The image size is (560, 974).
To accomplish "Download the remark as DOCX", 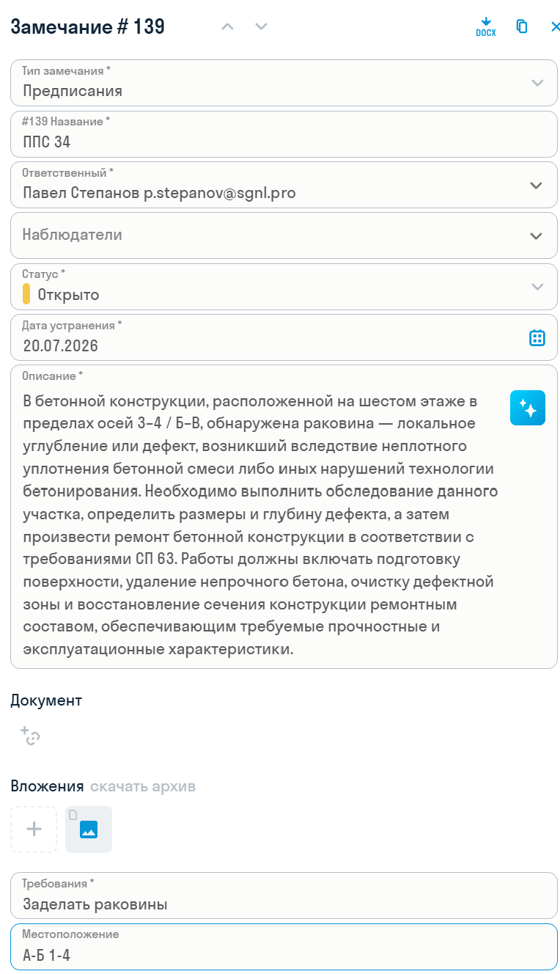I will (x=485, y=27).
